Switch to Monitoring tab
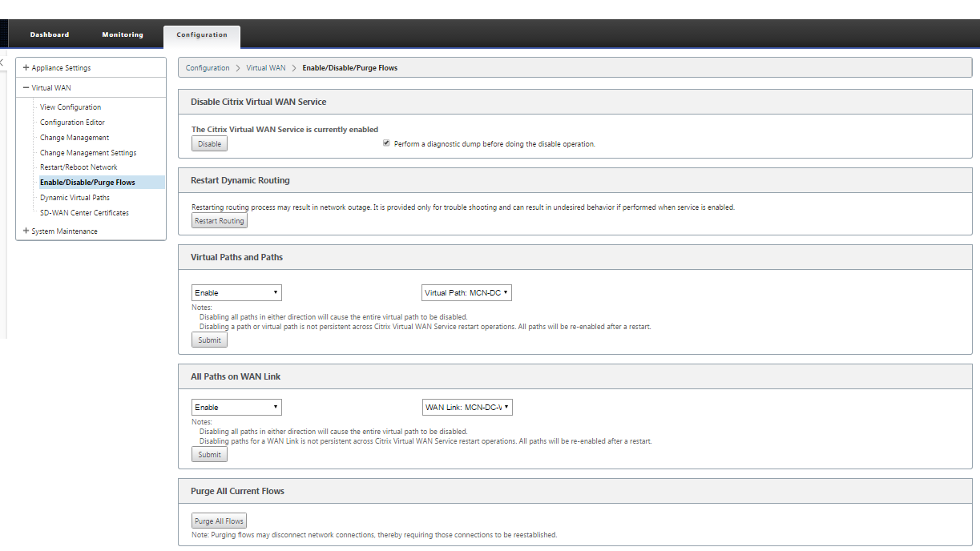This screenshot has height=551, width=980. tap(123, 35)
